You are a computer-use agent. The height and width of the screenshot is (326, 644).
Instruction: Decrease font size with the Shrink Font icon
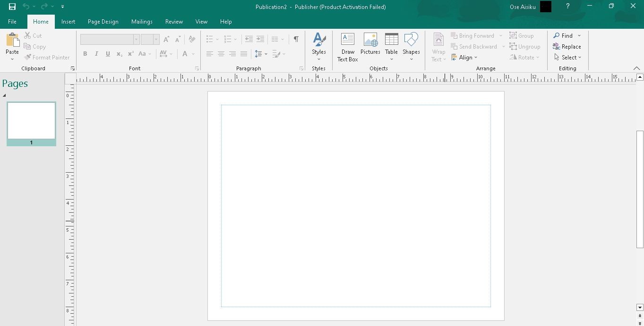tap(178, 40)
